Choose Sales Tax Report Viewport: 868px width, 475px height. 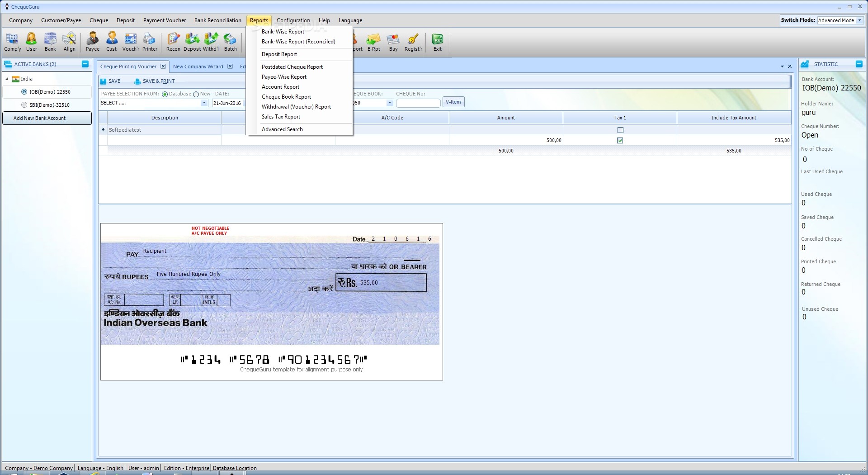point(281,117)
